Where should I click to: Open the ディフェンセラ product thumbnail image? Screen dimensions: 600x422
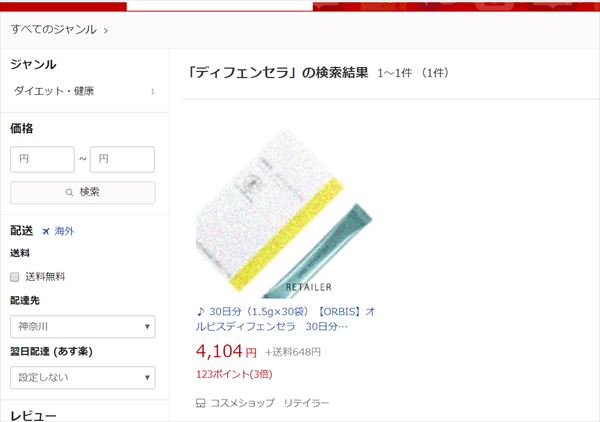pos(284,213)
